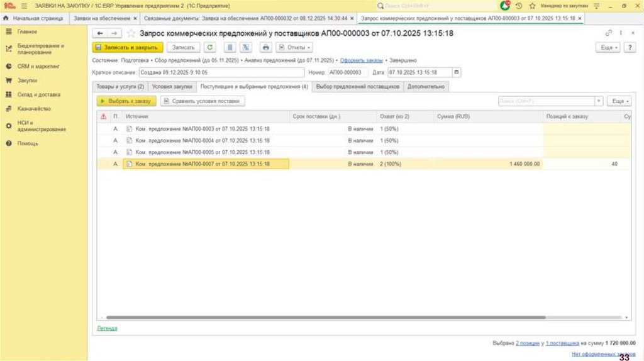The width and height of the screenshot is (644, 361).
Task: Click the Краткое описание field
Action: tap(222, 72)
